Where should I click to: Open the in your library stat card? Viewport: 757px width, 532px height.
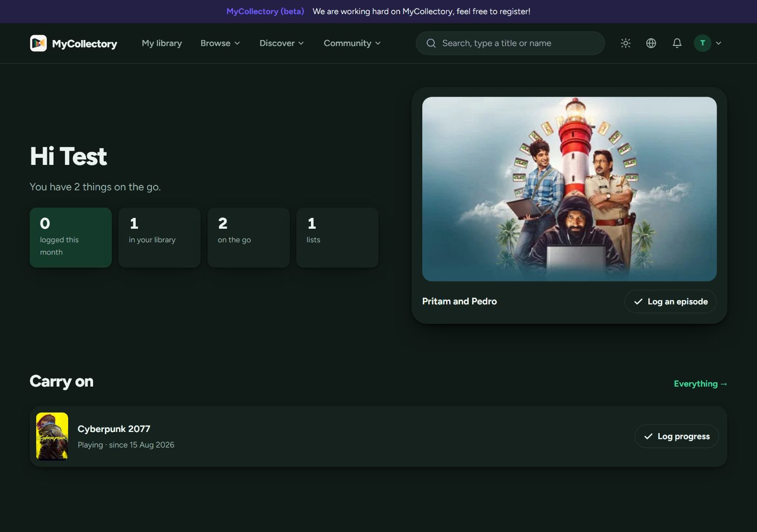160,237
